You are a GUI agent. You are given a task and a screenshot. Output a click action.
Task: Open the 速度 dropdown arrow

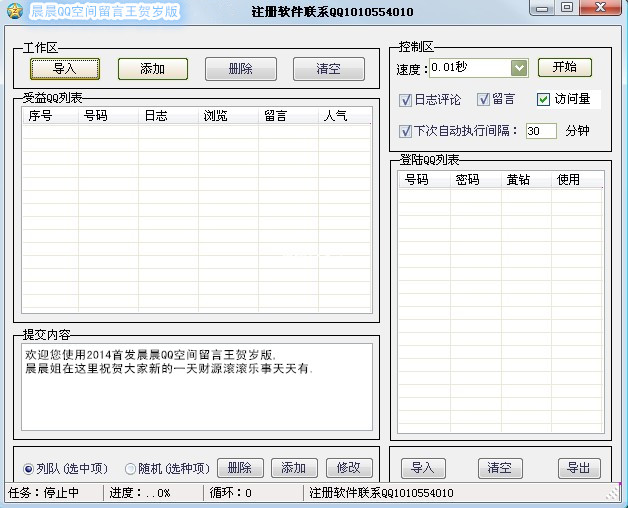[519, 68]
